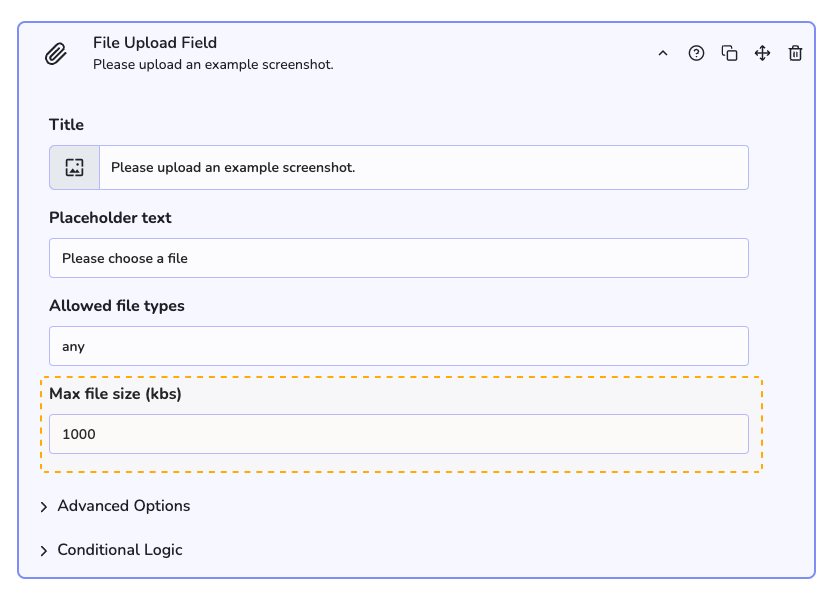Select the Allowed file types input
The height and width of the screenshot is (599, 836).
click(x=398, y=346)
